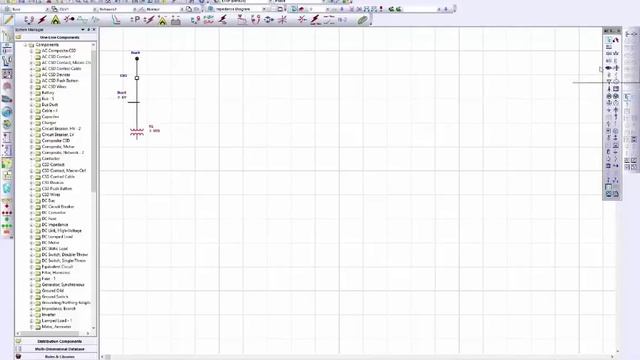640x360 pixels.
Task: Select the Contactor tree item
Action: tap(51, 158)
